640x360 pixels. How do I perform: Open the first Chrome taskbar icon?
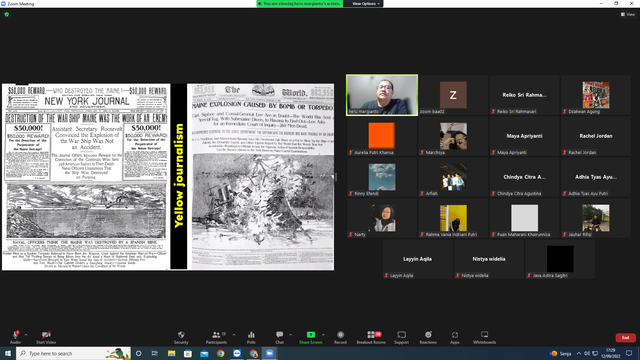(x=220, y=353)
